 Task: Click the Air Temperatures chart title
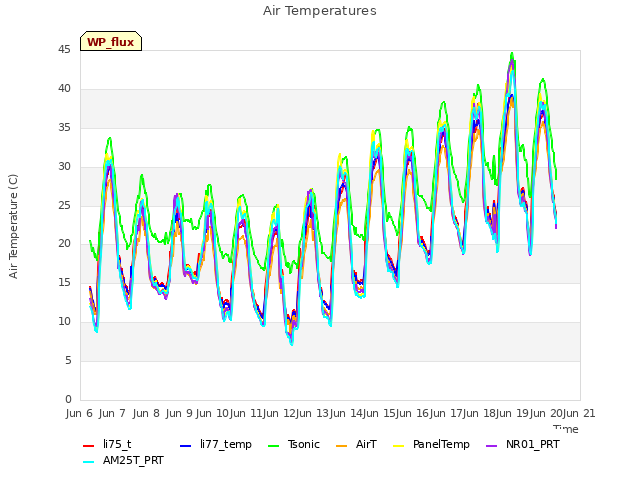click(x=320, y=11)
